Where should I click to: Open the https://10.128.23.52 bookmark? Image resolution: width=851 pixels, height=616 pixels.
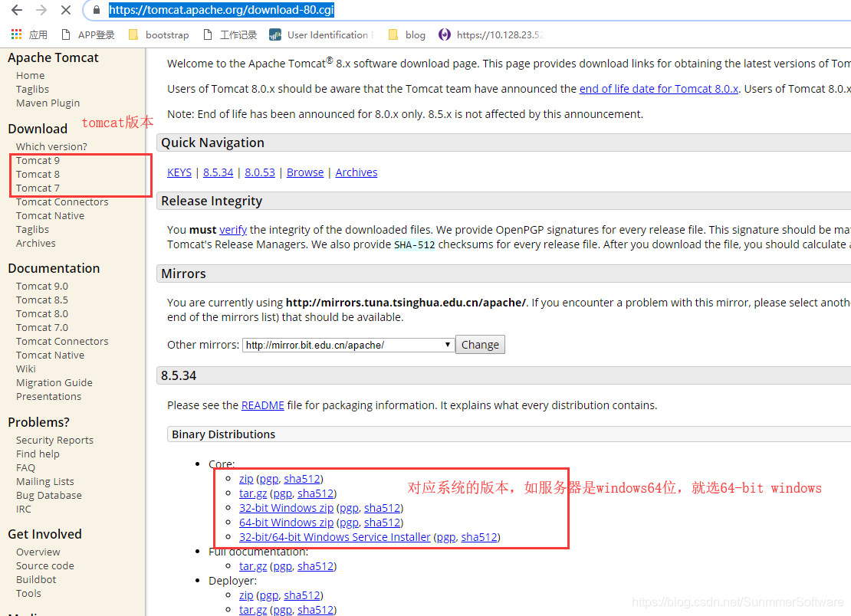click(491, 34)
